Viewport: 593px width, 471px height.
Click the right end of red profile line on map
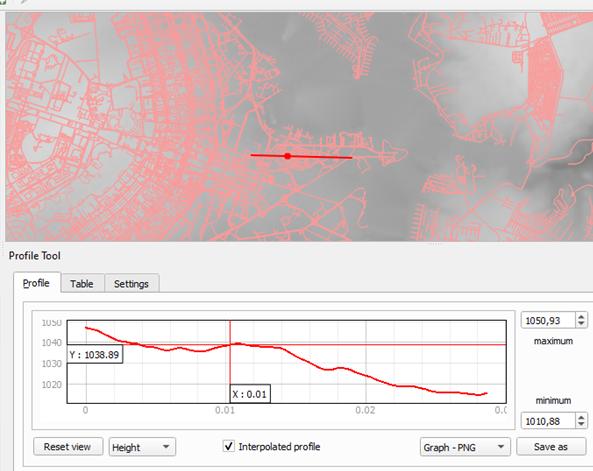pyautogui.click(x=351, y=158)
